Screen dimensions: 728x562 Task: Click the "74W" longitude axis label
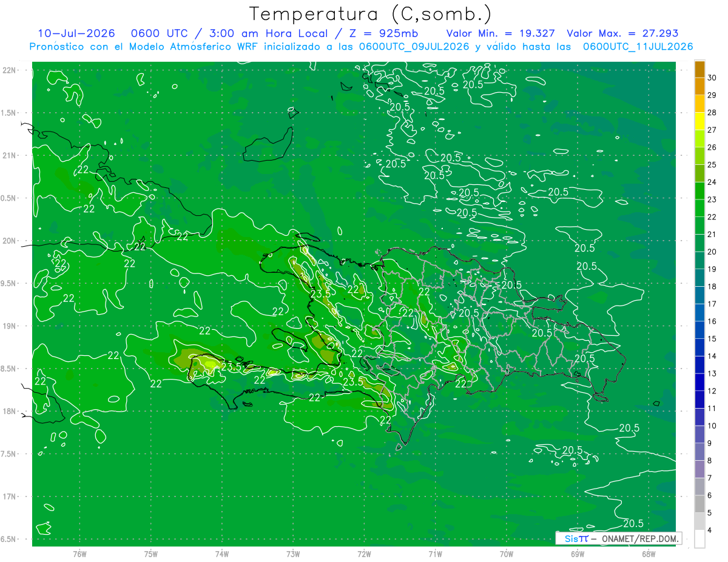tap(221, 554)
